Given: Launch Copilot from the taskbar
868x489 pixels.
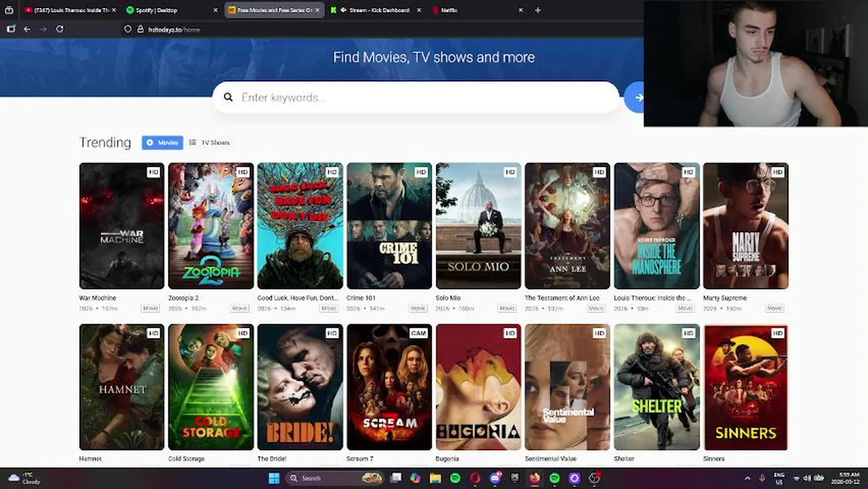Looking at the screenshot, I should 415,478.
